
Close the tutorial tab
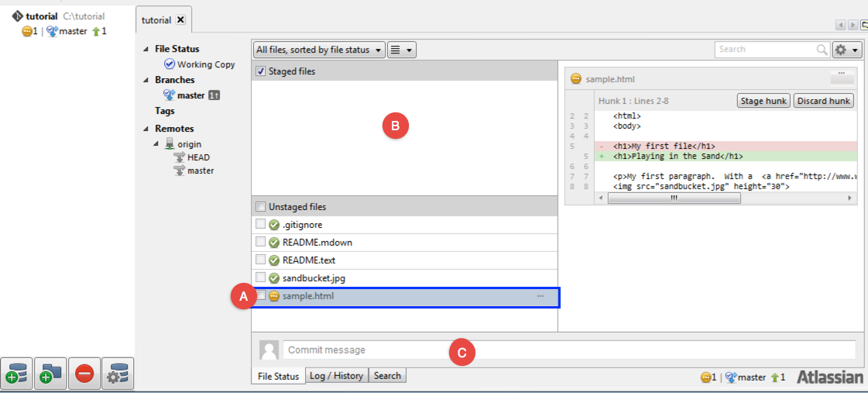pyautogui.click(x=181, y=20)
